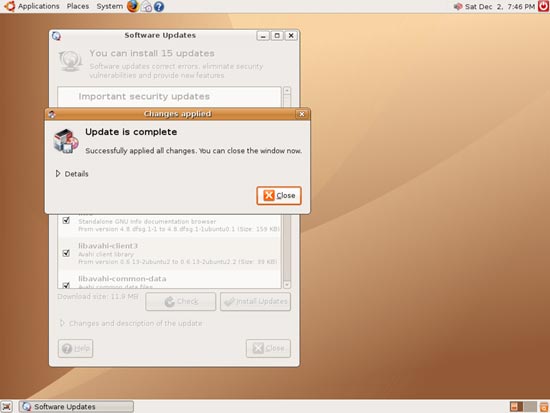550x413 pixels.
Task: Toggle the info package checkbox
Action: click(x=66, y=220)
